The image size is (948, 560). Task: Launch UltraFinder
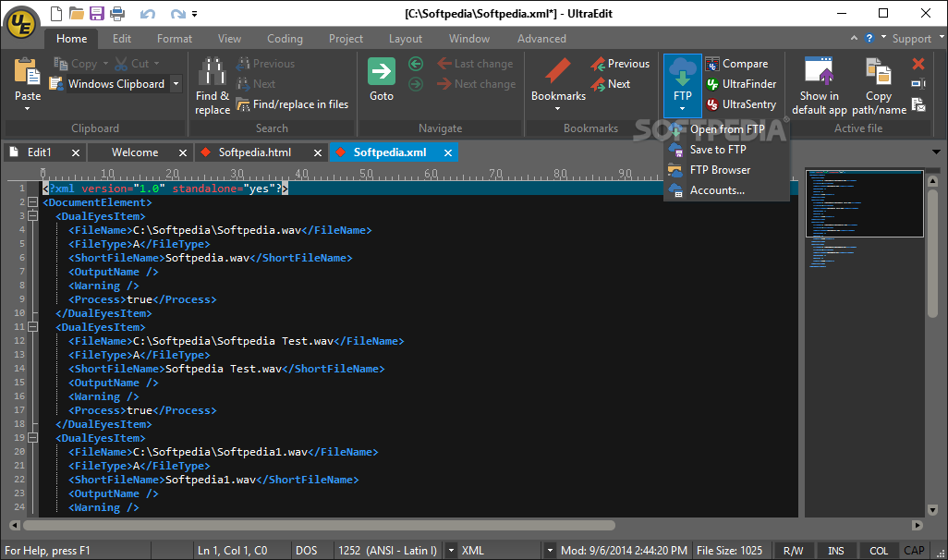coord(741,84)
